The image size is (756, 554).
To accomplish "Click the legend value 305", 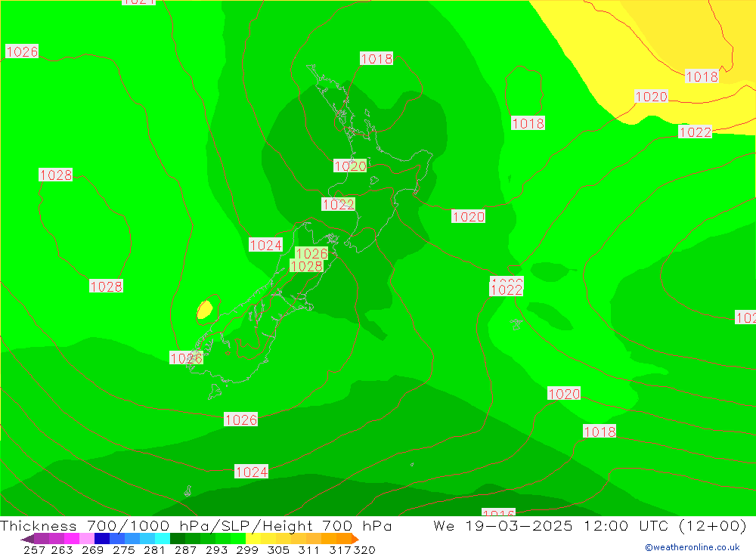I will [278, 549].
